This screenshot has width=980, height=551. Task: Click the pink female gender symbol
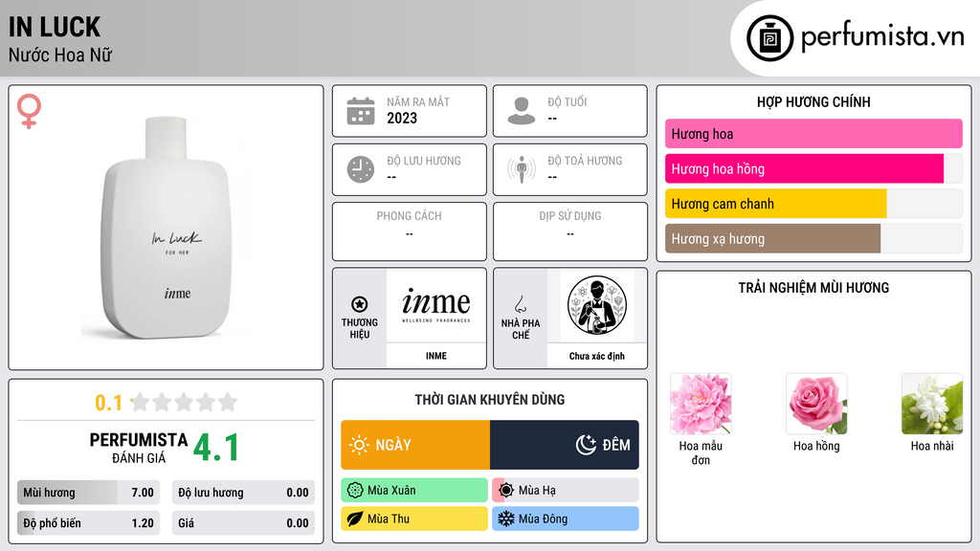pos(29,111)
